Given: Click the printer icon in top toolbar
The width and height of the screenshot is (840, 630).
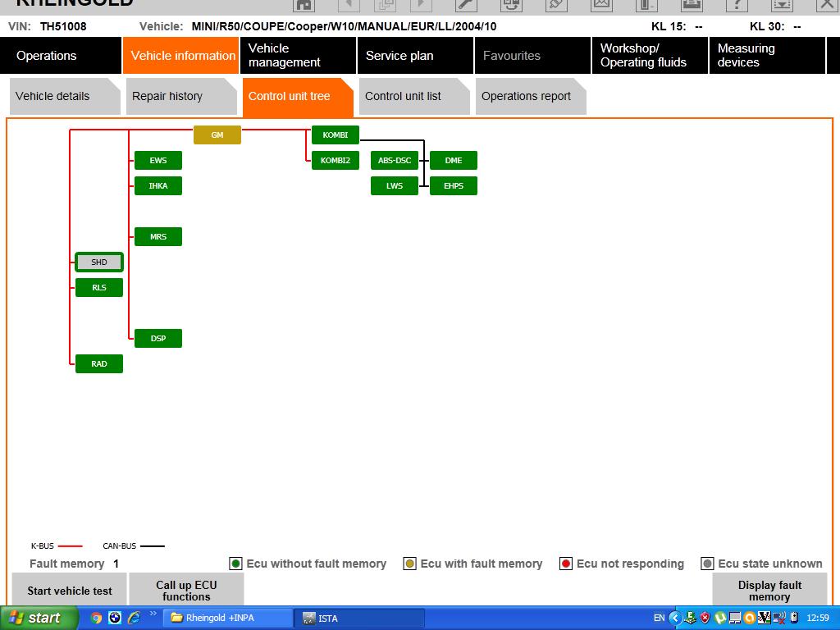Looking at the screenshot, I should 692,5.
